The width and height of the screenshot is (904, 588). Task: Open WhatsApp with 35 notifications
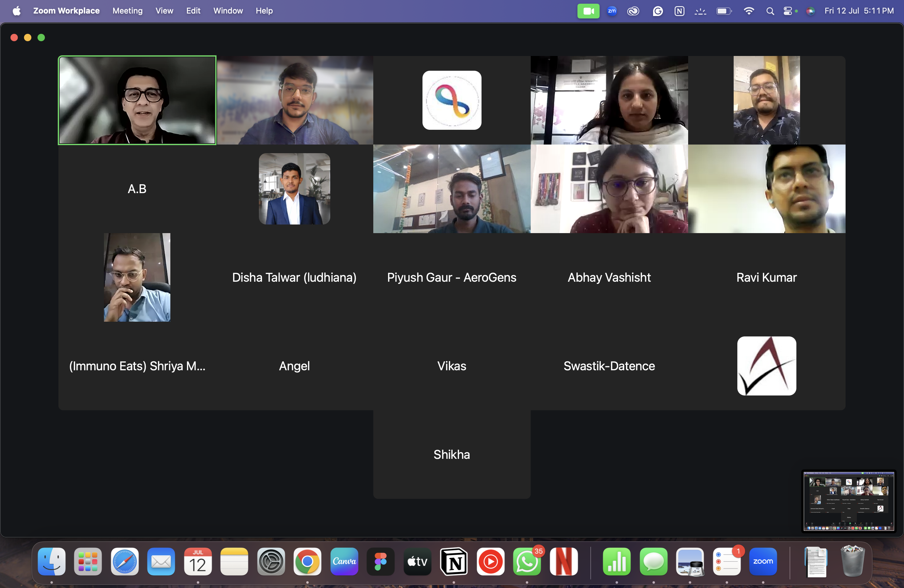[x=527, y=562]
